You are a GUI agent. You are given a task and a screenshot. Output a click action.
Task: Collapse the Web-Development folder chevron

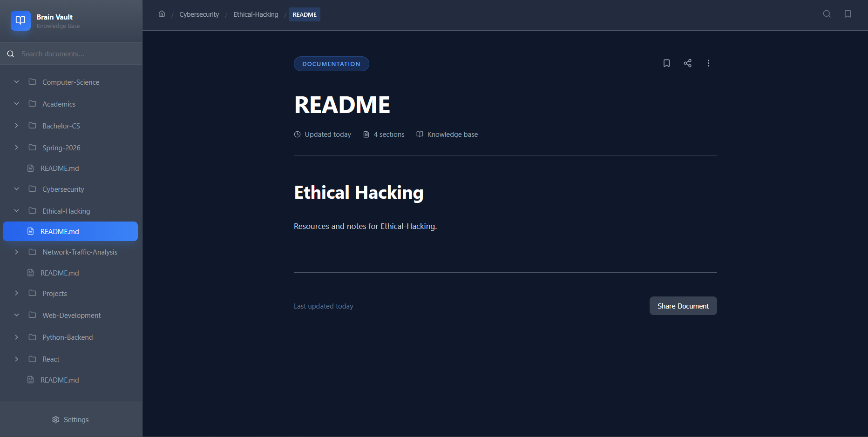17,315
